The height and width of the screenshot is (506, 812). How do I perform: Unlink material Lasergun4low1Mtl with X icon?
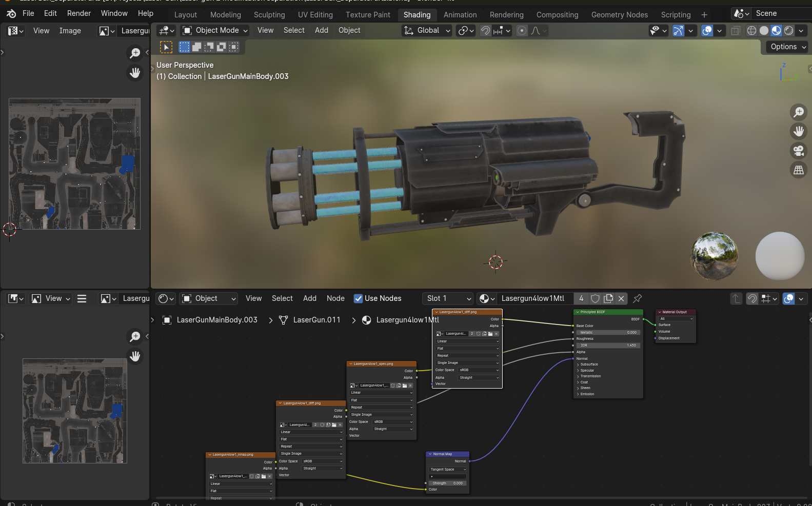(621, 298)
